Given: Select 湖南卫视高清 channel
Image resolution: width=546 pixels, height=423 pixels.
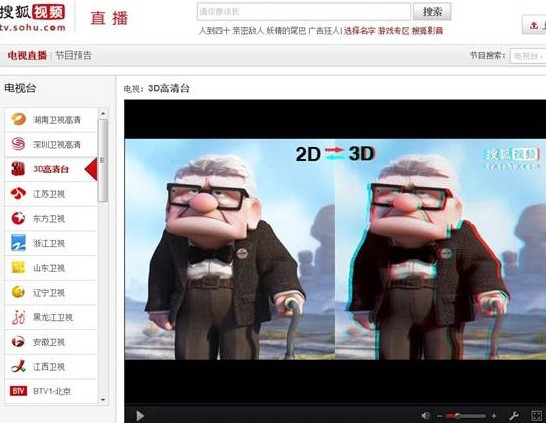Looking at the screenshot, I should click(51, 120).
